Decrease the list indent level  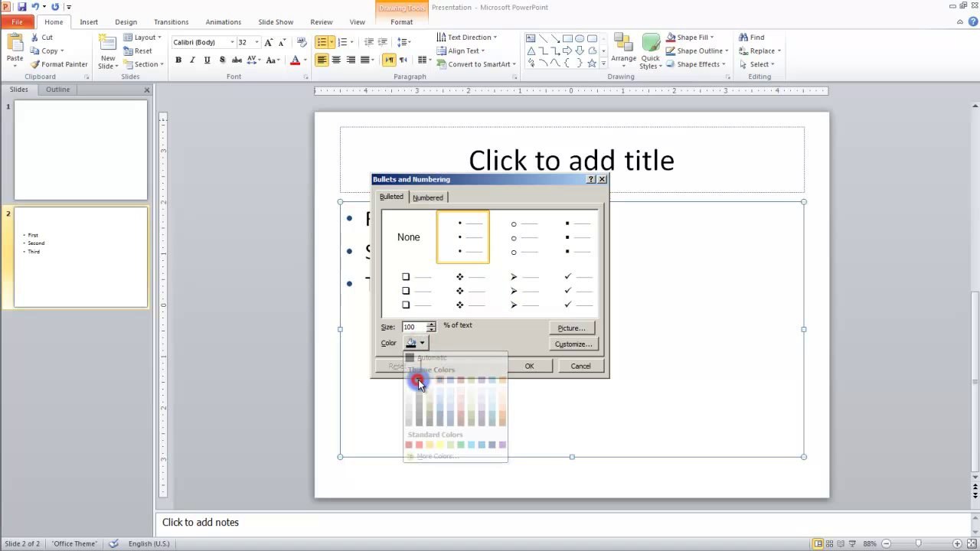pos(369,42)
